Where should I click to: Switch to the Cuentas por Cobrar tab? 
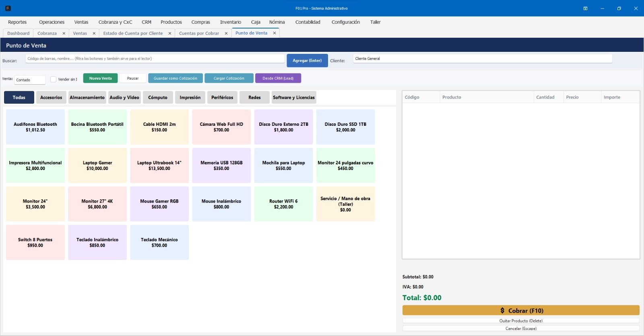click(x=199, y=33)
